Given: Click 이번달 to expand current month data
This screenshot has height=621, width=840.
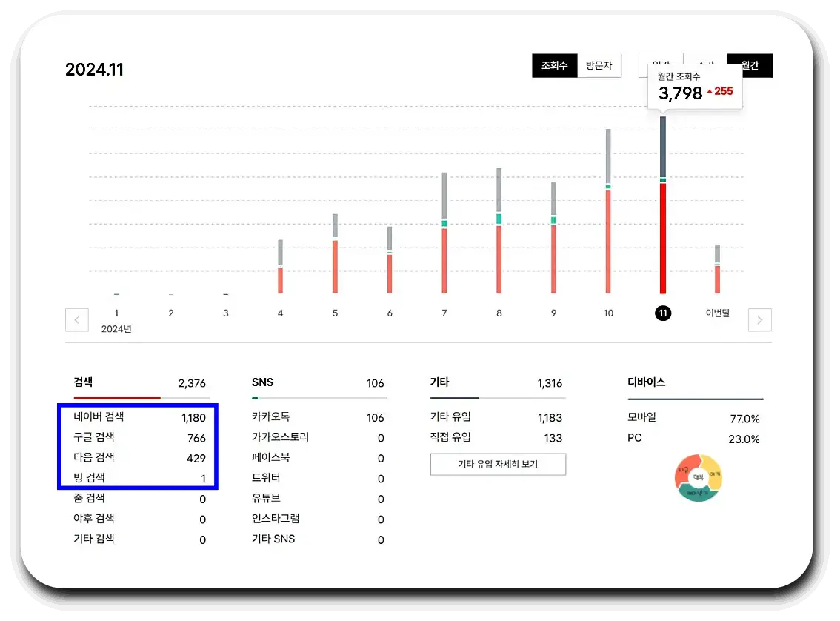Looking at the screenshot, I should [717, 313].
